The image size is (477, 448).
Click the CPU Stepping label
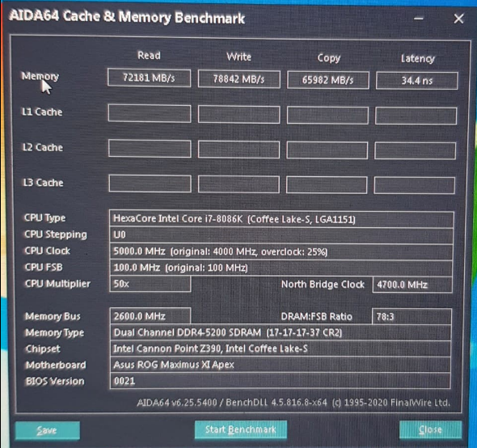(56, 235)
